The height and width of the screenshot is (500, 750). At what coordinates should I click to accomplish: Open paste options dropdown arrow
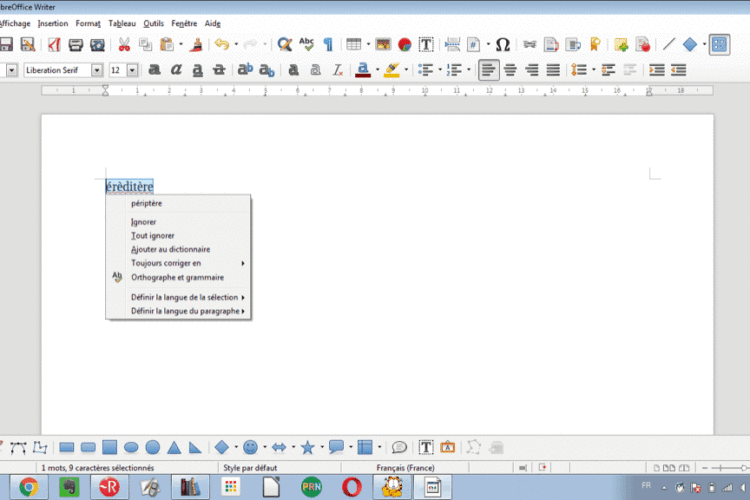pos(181,44)
